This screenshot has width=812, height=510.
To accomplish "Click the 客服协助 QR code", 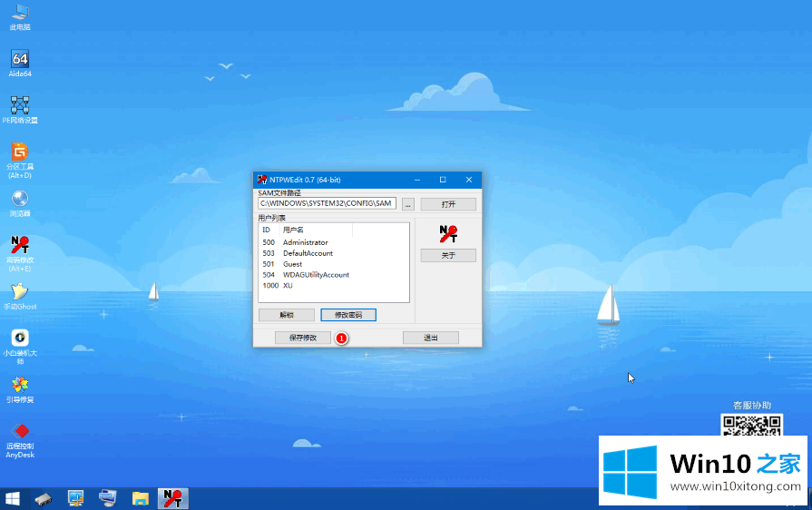I will pos(751,425).
